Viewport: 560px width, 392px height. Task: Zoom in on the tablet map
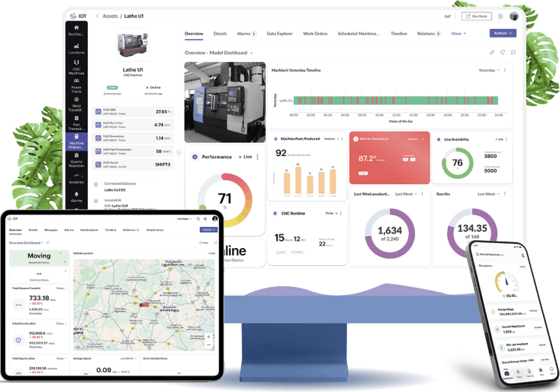pos(208,336)
